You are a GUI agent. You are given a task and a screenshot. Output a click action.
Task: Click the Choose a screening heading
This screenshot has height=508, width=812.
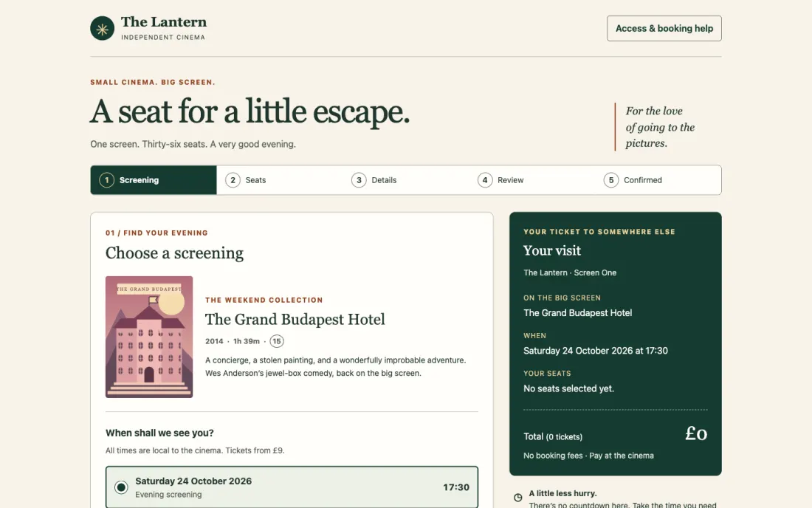click(x=174, y=253)
